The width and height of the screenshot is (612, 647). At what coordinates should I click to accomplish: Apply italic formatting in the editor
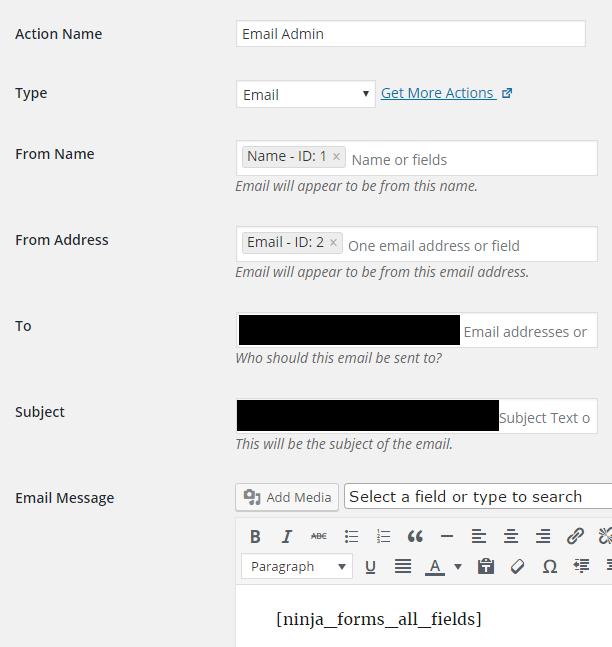[x=287, y=536]
